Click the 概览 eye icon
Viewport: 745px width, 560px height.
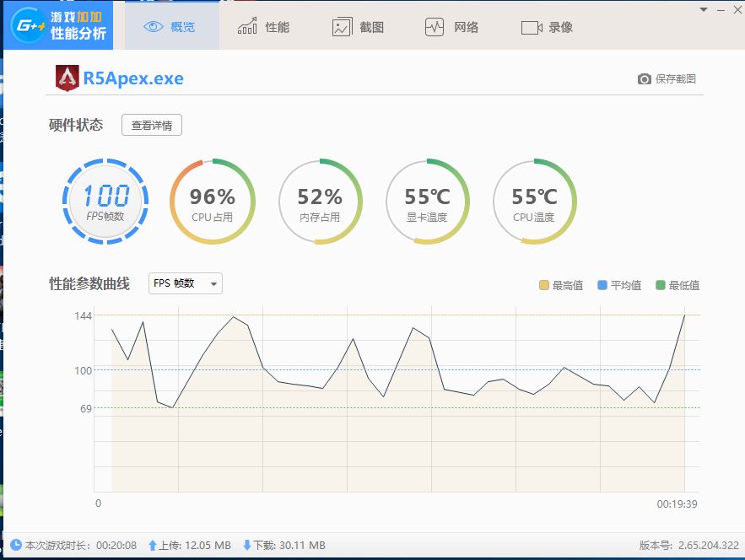point(152,25)
